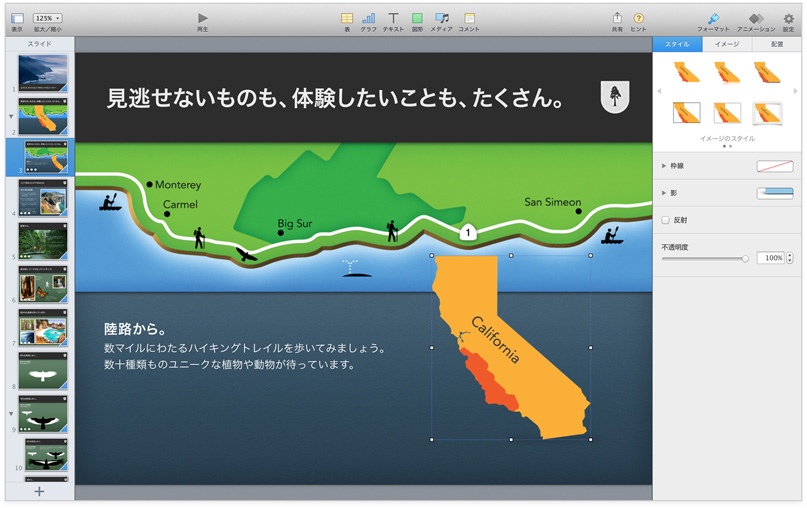This screenshot has height=508, width=807.
Task: Add a new slide with plus button
Action: coord(39,491)
